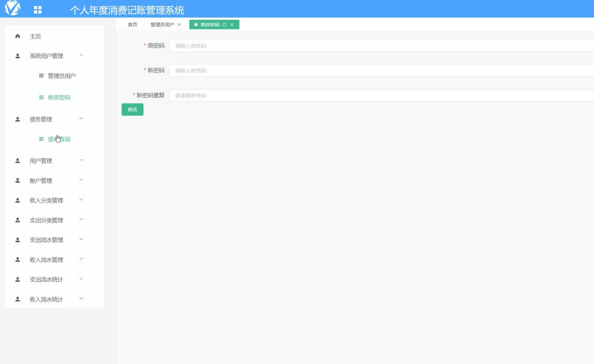Click the user icon beside 债务管理
594x364 pixels.
point(17,119)
